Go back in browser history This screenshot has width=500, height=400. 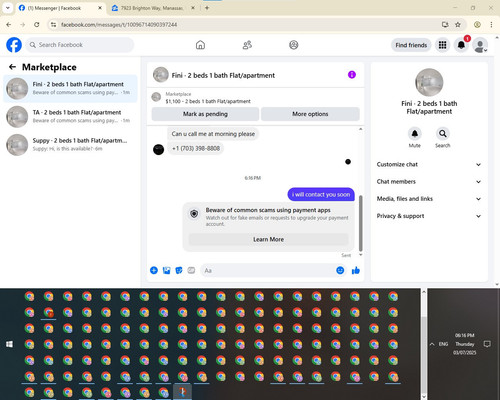coord(9,25)
